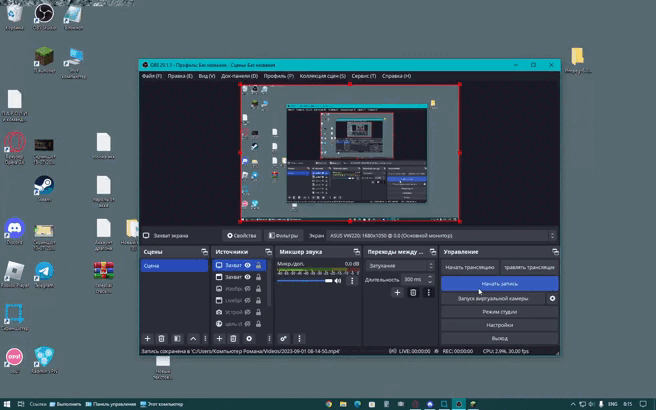Adjust the Микр./доп. volume slider
Viewport: 656px width, 410px height.
point(305,281)
